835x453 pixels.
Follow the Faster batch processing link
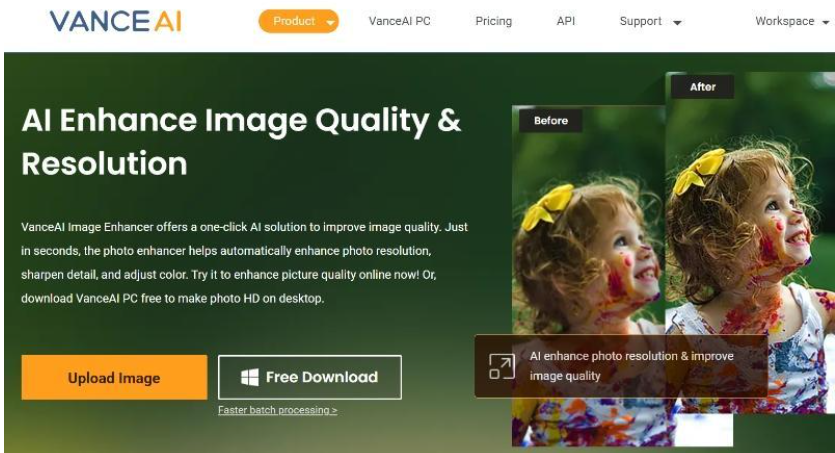click(x=277, y=410)
